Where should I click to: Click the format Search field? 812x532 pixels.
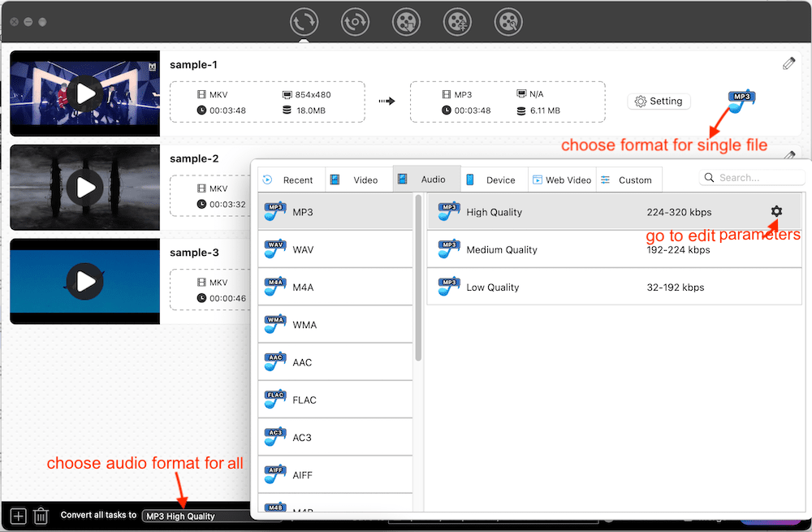coord(752,177)
